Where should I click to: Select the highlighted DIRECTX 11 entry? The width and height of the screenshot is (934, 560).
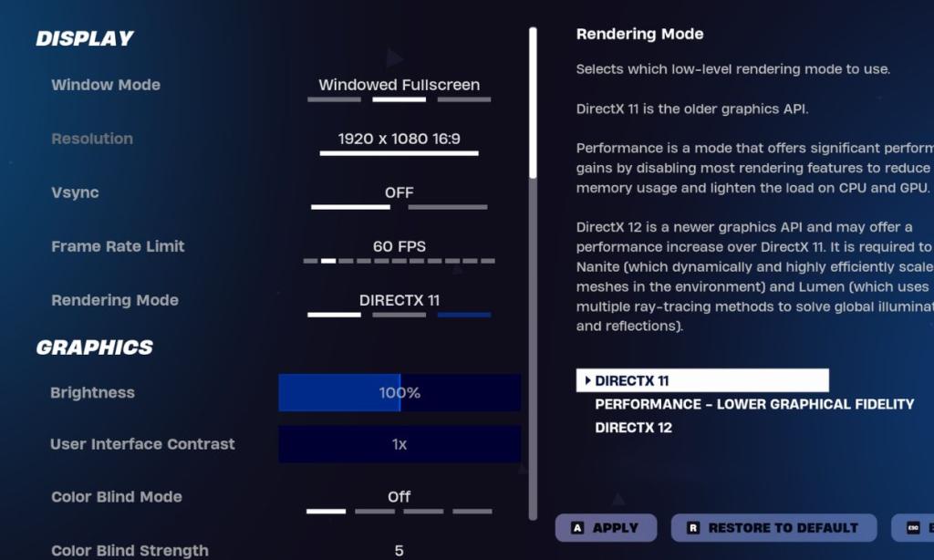[702, 380]
